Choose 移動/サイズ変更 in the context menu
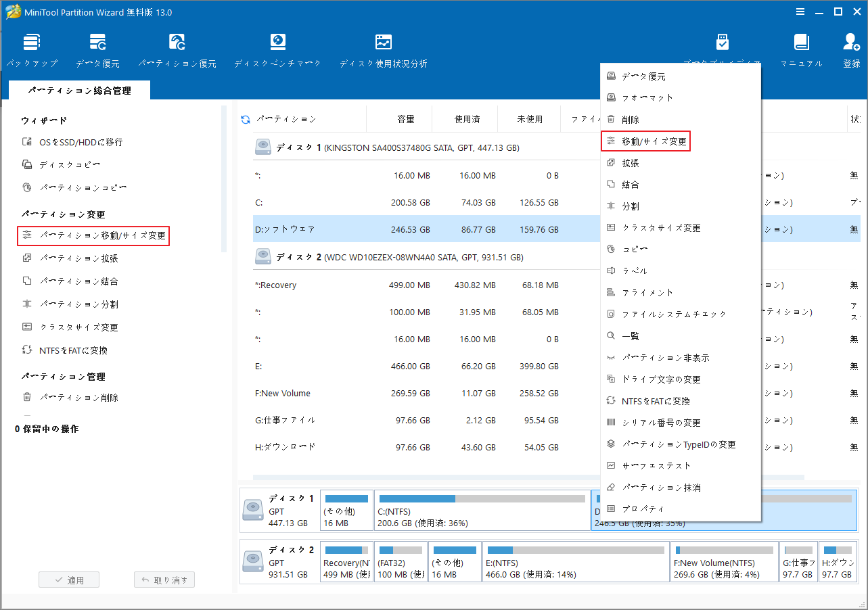The height and width of the screenshot is (610, 868). click(x=645, y=141)
